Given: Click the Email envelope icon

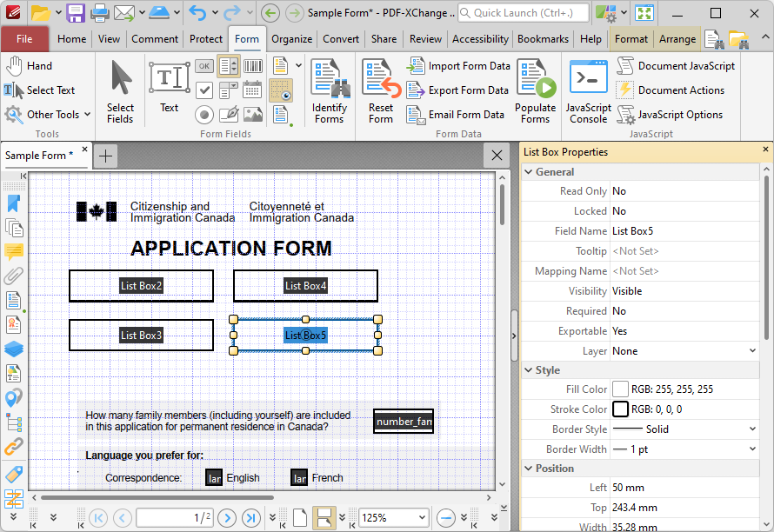Looking at the screenshot, I should tap(123, 13).
